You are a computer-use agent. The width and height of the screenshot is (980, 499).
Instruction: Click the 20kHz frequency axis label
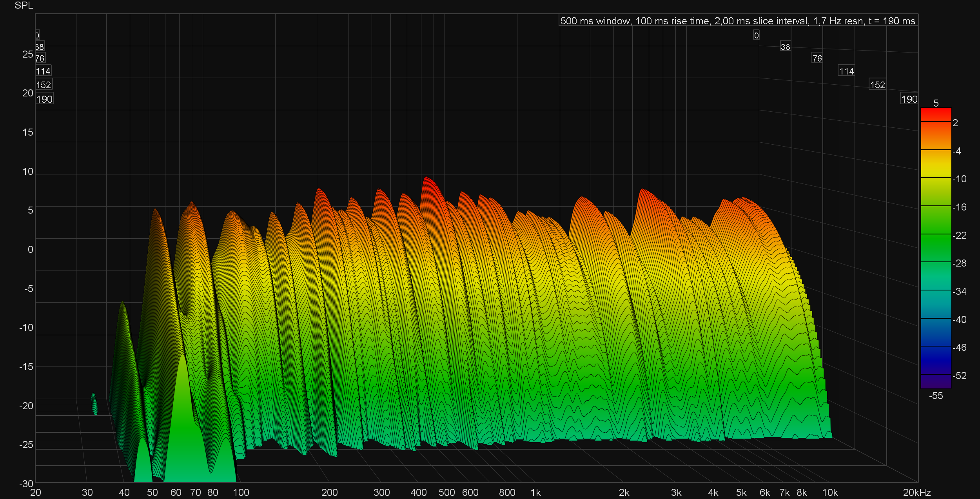916,493
